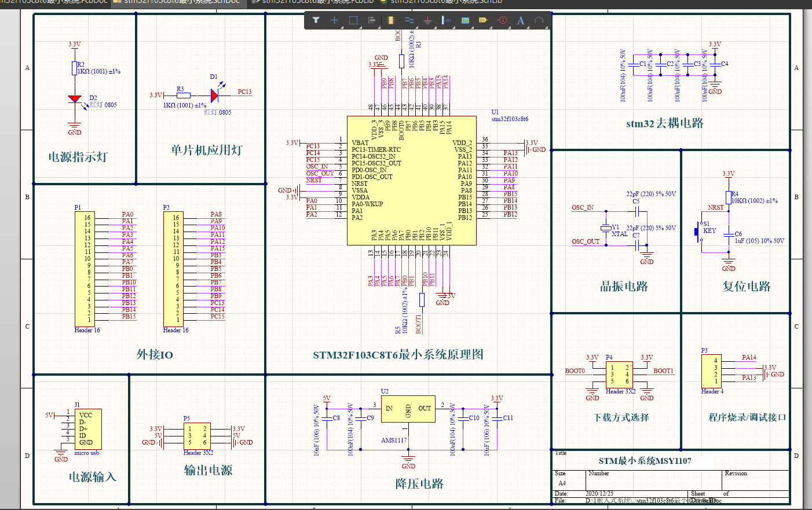
Task: Click the '降压电路' label
Action: pyautogui.click(x=419, y=484)
